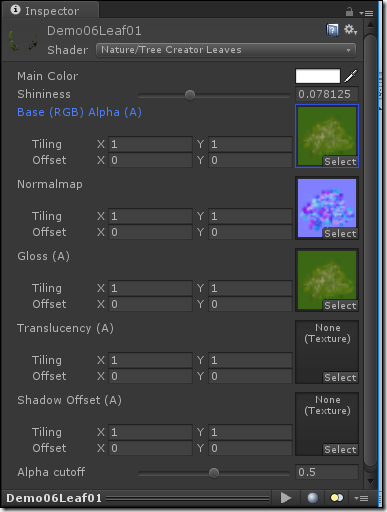Click the Translucency (A) label

(x=65, y=328)
